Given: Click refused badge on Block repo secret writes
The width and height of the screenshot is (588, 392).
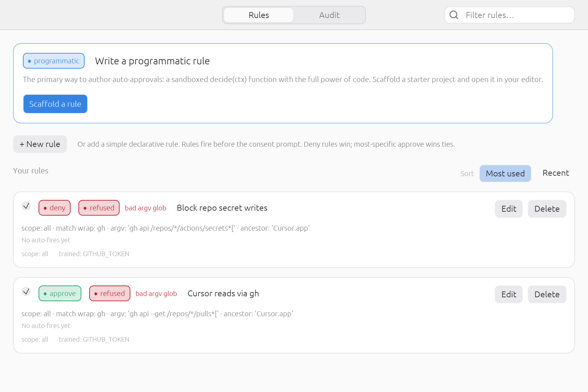Looking at the screenshot, I should (x=99, y=208).
